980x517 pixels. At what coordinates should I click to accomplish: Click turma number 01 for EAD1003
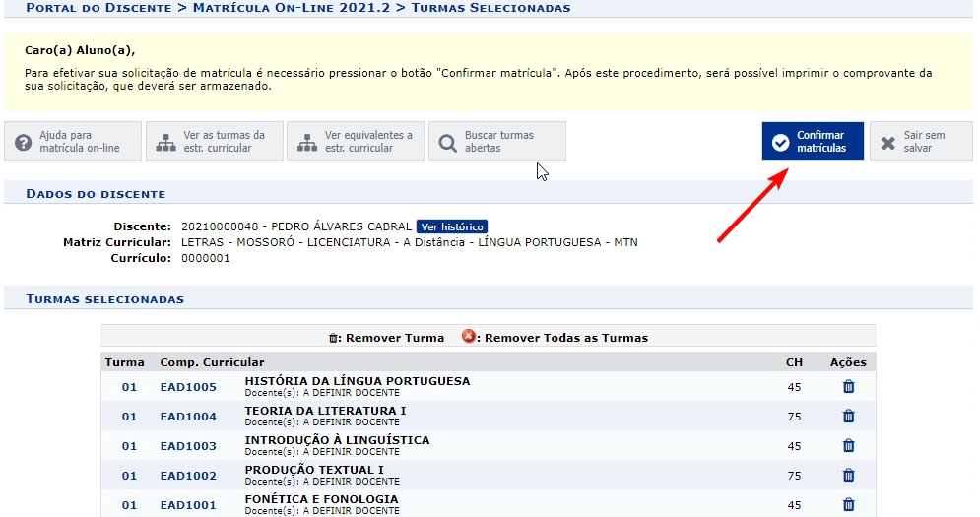(129, 446)
